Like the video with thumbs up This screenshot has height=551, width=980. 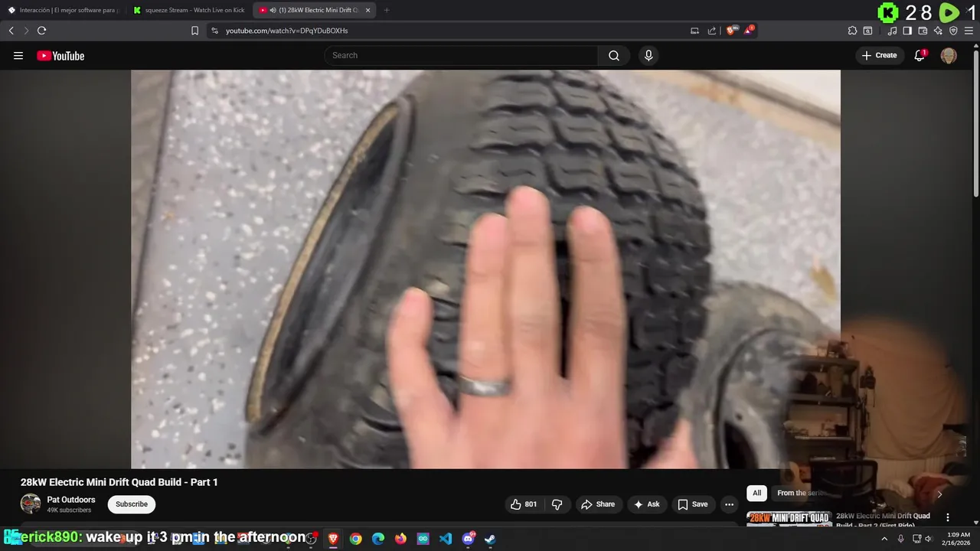pyautogui.click(x=524, y=504)
